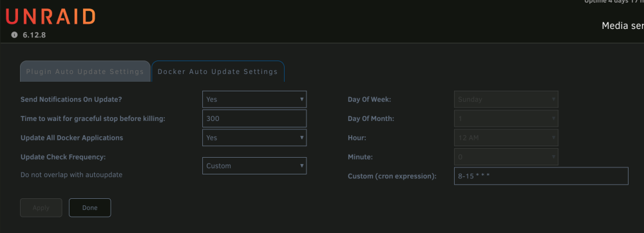Click the version number 6.12.8
This screenshot has width=644, height=233.
point(34,35)
